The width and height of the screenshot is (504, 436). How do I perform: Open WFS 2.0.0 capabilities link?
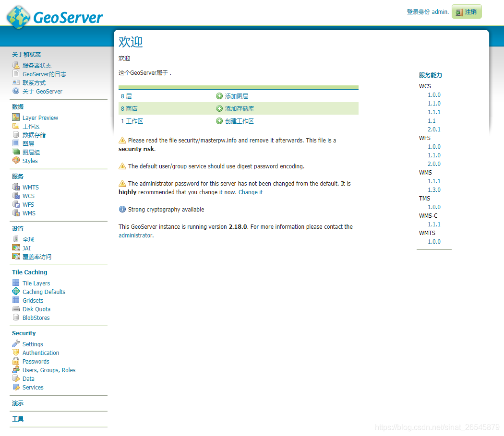434,164
